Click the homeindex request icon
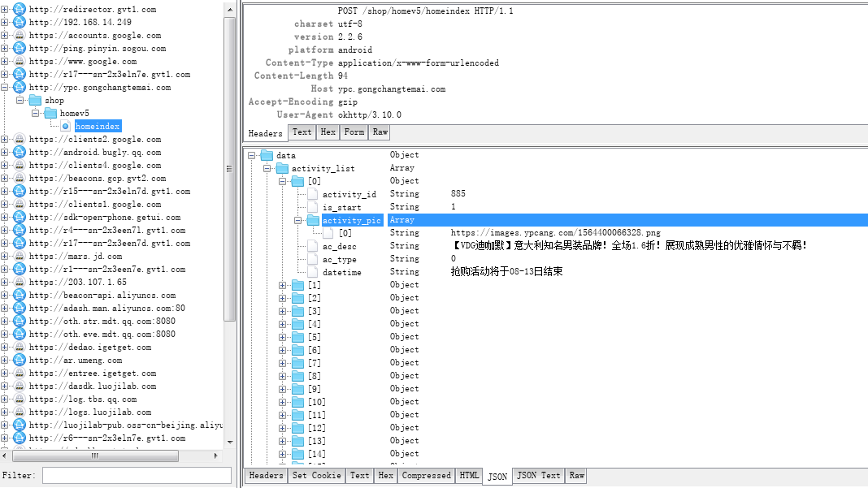The height and width of the screenshot is (488, 868). [x=65, y=126]
